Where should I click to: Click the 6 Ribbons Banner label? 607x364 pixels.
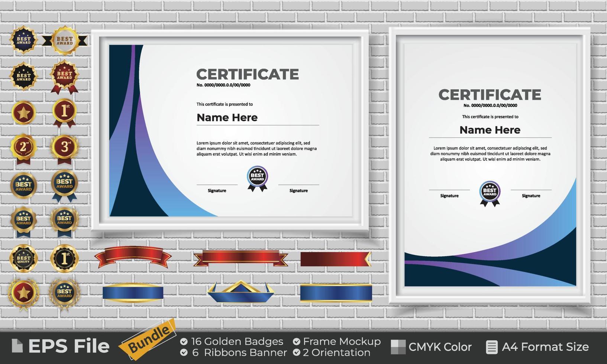(239, 352)
